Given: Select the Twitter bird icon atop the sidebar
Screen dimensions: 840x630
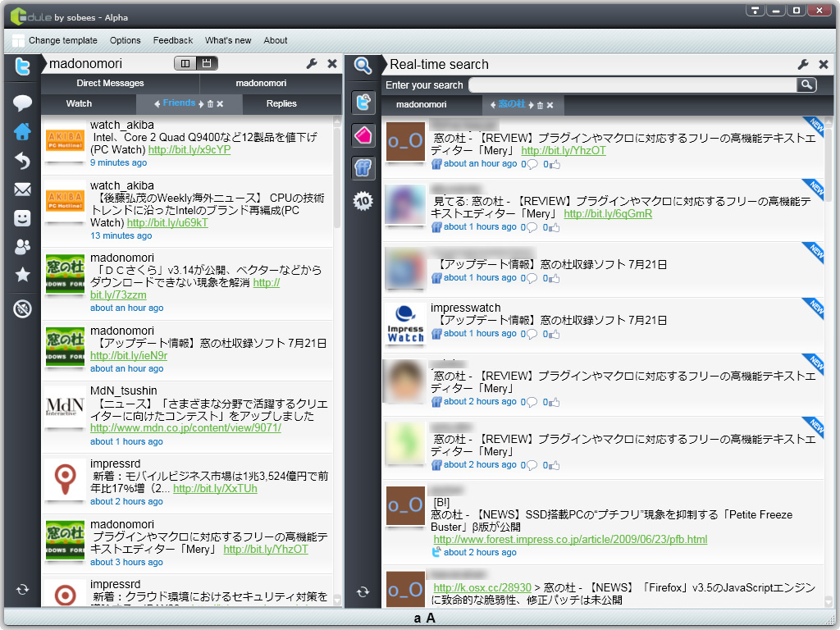Looking at the screenshot, I should point(21,67).
